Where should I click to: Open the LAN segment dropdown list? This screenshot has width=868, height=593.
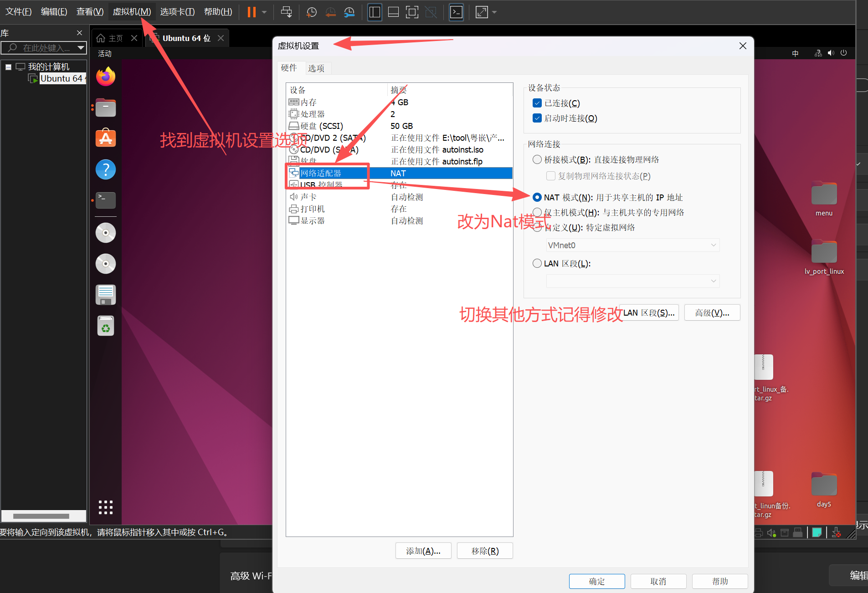[632, 281]
